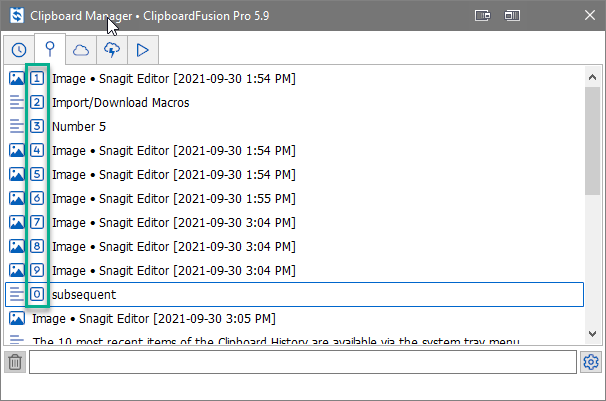The width and height of the screenshot is (606, 401).
Task: Click the scrollbar up arrow
Action: [592, 77]
